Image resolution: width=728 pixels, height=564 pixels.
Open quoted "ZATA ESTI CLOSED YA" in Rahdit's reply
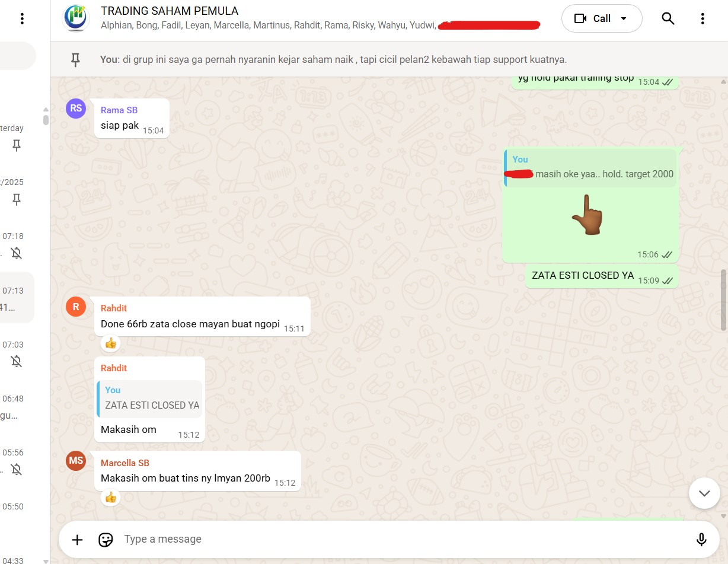(150, 399)
